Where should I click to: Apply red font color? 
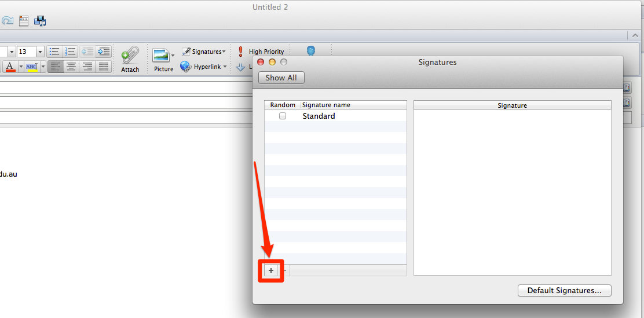pyautogui.click(x=10, y=66)
